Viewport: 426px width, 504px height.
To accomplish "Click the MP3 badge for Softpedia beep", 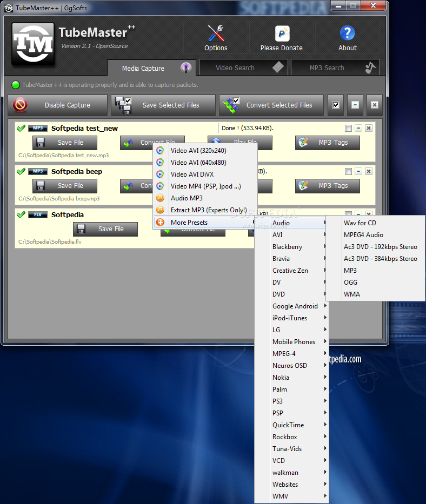I will click(x=38, y=171).
